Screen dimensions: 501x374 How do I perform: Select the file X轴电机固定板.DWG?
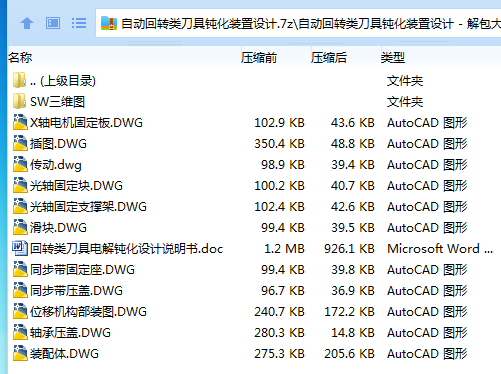tap(86, 123)
